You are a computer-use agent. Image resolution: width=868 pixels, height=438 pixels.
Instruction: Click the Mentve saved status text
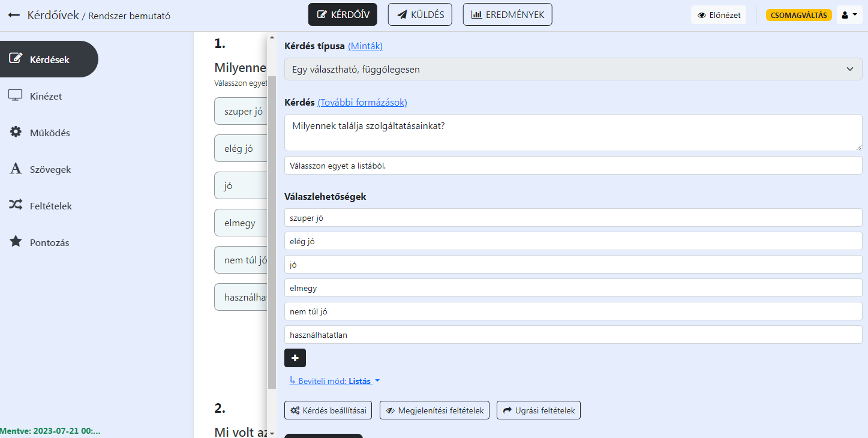pos(50,431)
